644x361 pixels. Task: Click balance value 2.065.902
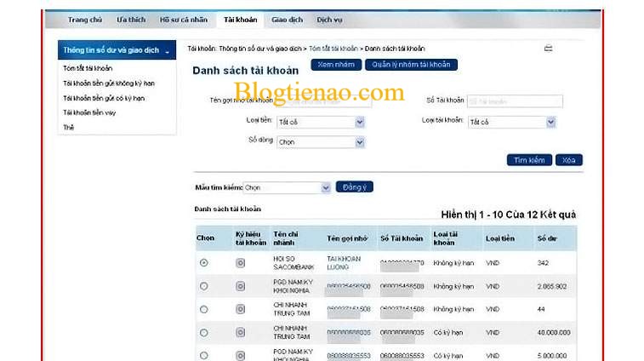coord(552,287)
